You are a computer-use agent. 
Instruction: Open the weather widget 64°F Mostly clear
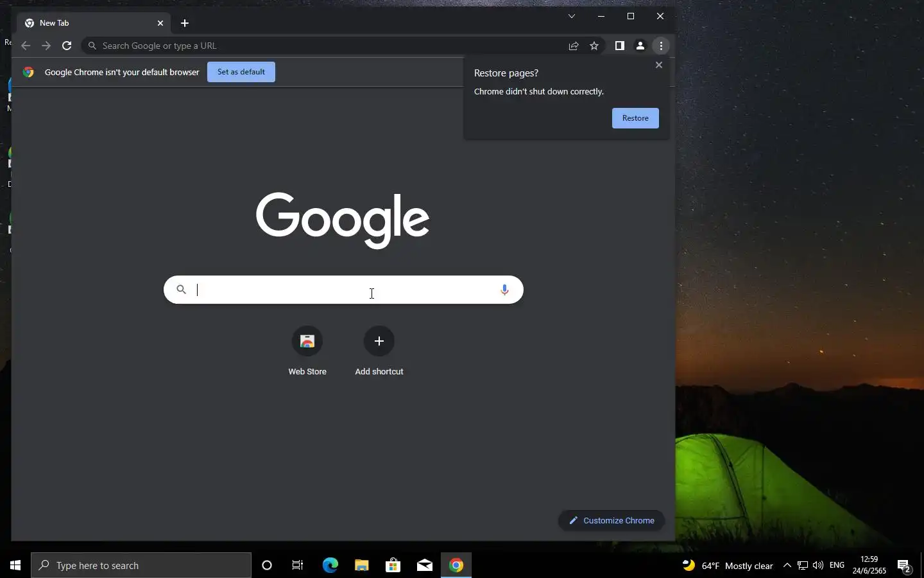(x=728, y=566)
